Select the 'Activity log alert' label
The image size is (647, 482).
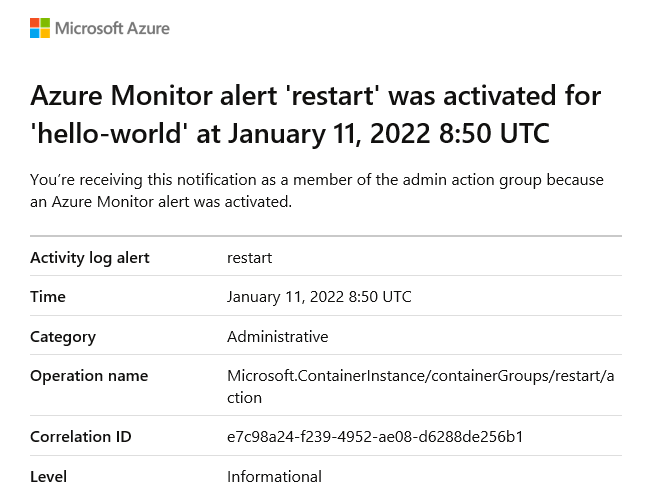point(90,258)
